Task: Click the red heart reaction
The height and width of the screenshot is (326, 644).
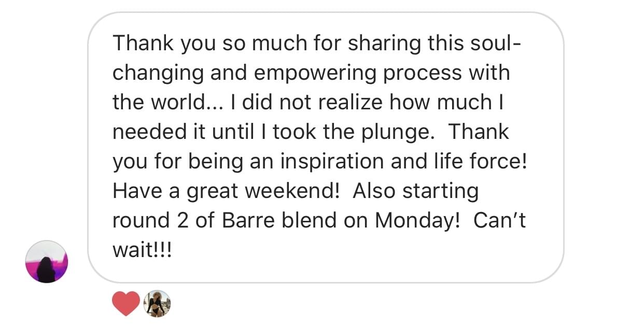Action: click(126, 303)
